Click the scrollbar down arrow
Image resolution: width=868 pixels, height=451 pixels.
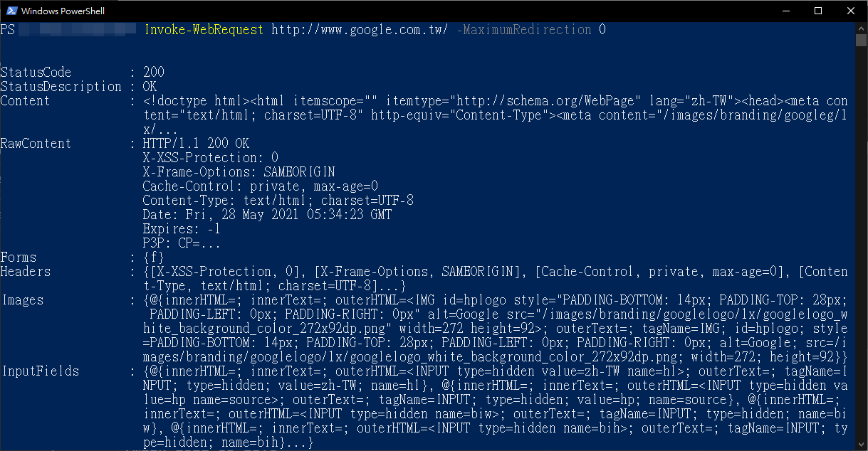tap(861, 445)
